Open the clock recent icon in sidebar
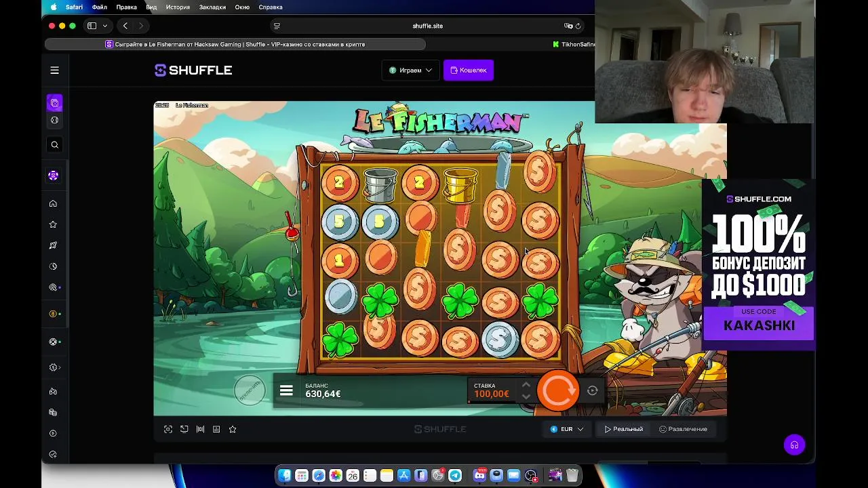 [53, 266]
